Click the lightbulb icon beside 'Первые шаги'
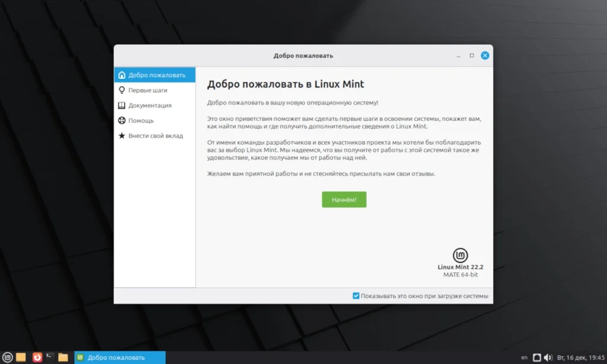The image size is (607, 364). pyautogui.click(x=122, y=90)
